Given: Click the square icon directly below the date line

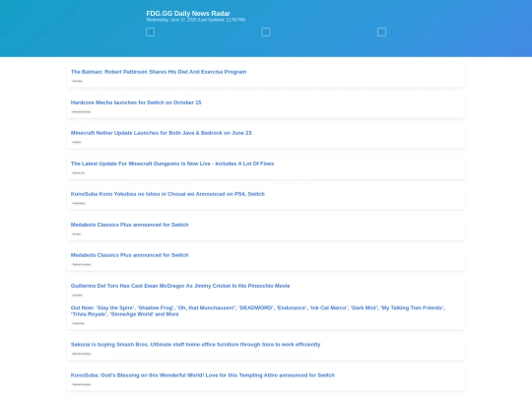Looking at the screenshot, I should (151, 33).
